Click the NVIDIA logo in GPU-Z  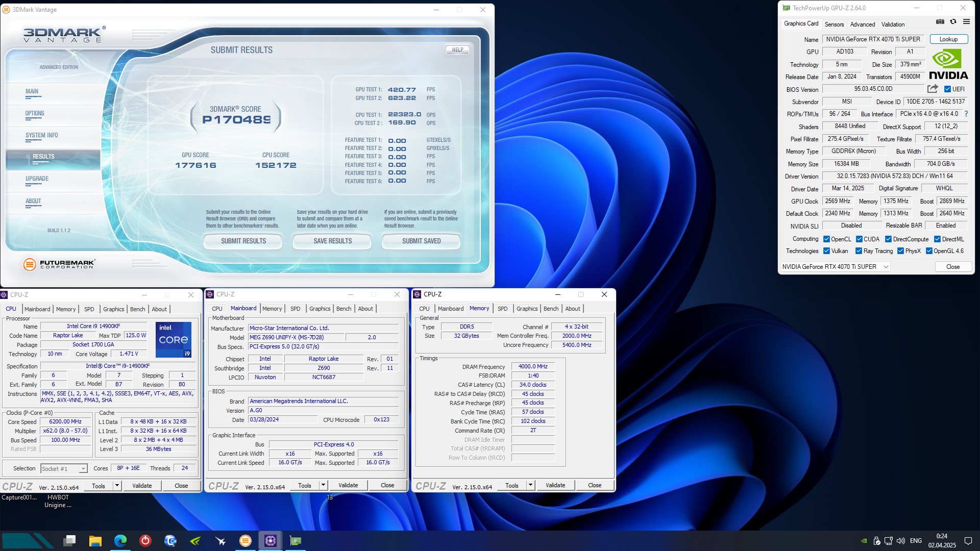click(948, 64)
